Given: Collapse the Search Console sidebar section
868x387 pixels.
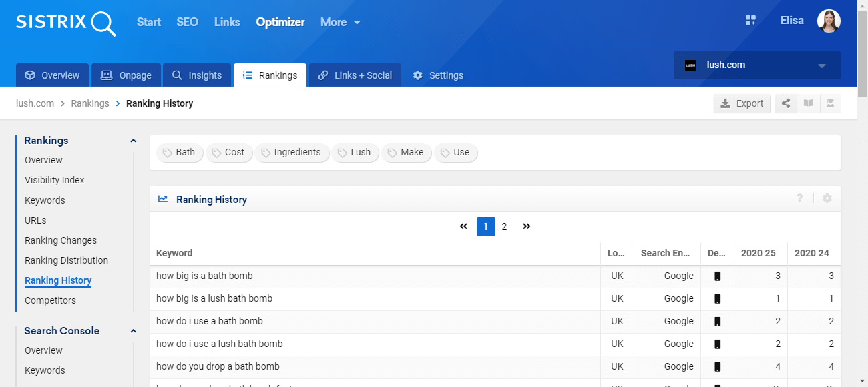Looking at the screenshot, I should (x=133, y=331).
